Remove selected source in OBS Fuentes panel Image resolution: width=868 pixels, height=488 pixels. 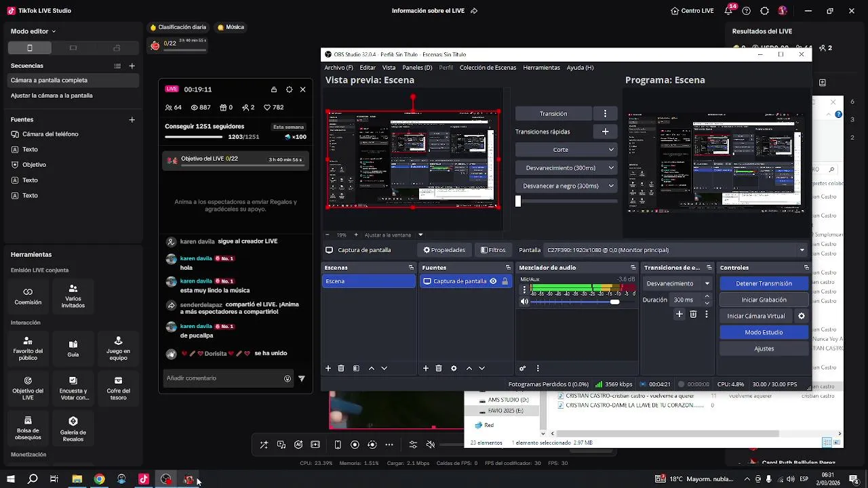click(x=439, y=368)
